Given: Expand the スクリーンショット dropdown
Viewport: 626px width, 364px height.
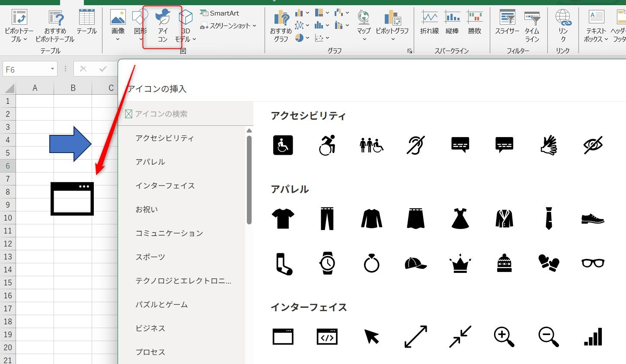Looking at the screenshot, I should [x=228, y=26].
